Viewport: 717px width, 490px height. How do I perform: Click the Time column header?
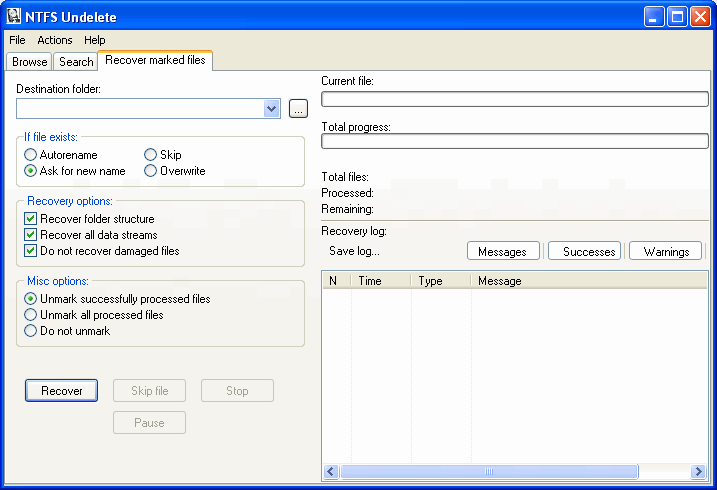click(x=381, y=281)
